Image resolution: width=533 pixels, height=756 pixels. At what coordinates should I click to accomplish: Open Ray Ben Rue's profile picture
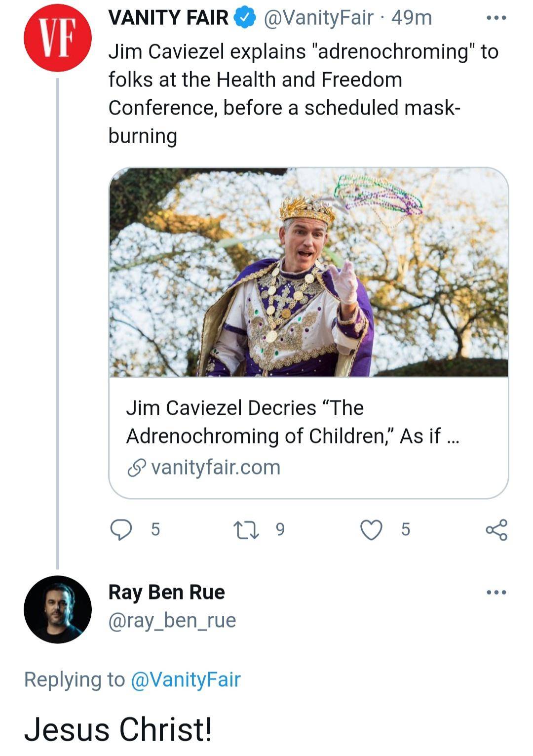point(57,609)
